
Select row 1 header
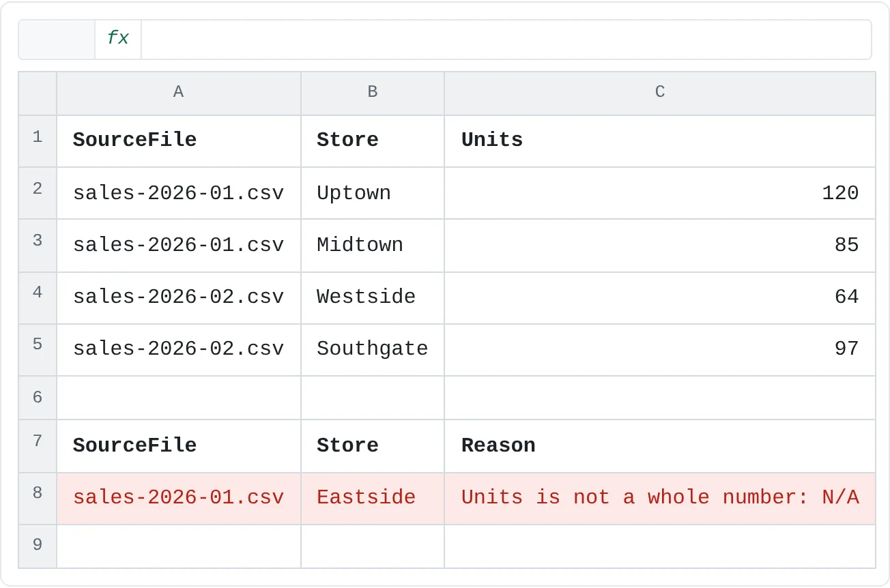coord(38,141)
